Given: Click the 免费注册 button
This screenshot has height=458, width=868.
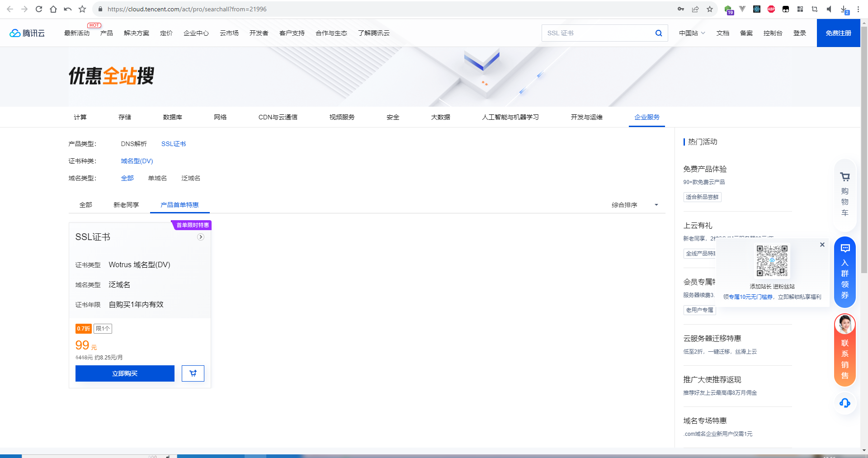Looking at the screenshot, I should pos(838,33).
